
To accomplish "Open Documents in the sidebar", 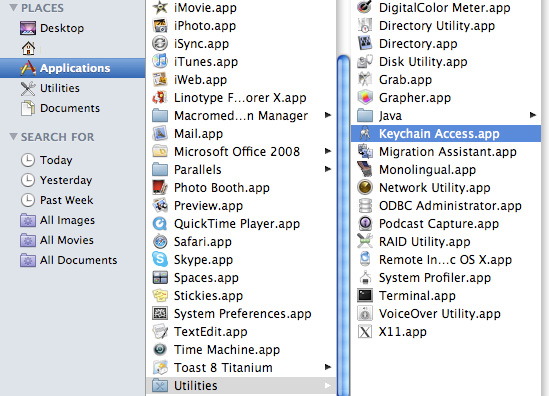I will (72, 108).
